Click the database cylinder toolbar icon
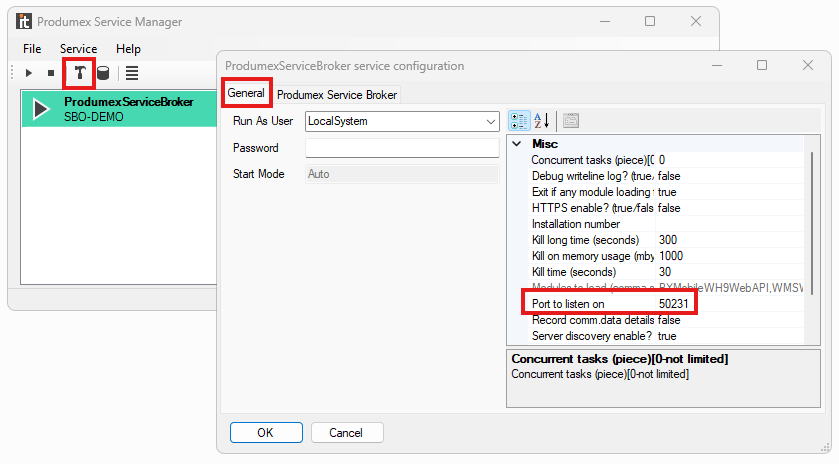This screenshot has height=464, width=839. tap(103, 73)
